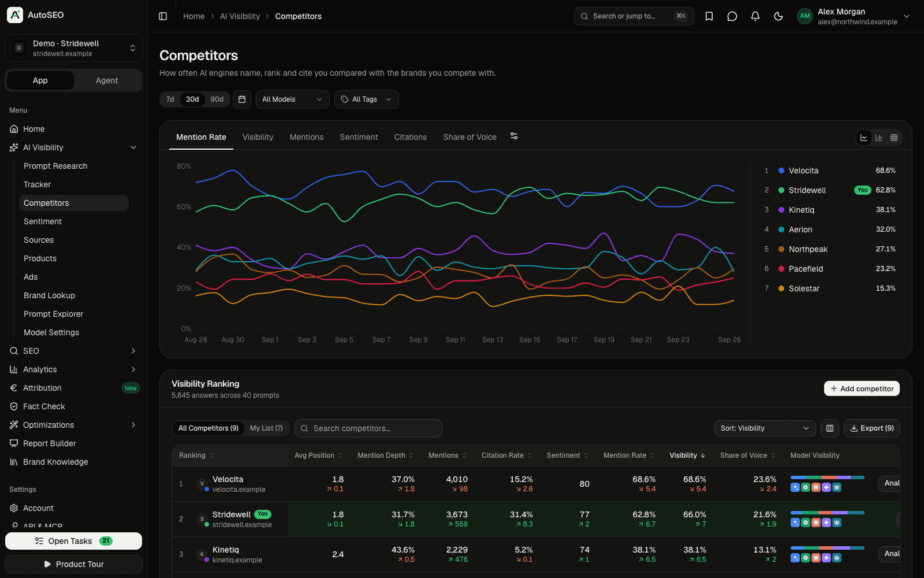The height and width of the screenshot is (578, 924).
Task: Open the custom date calendar icon
Action: pos(242,99)
